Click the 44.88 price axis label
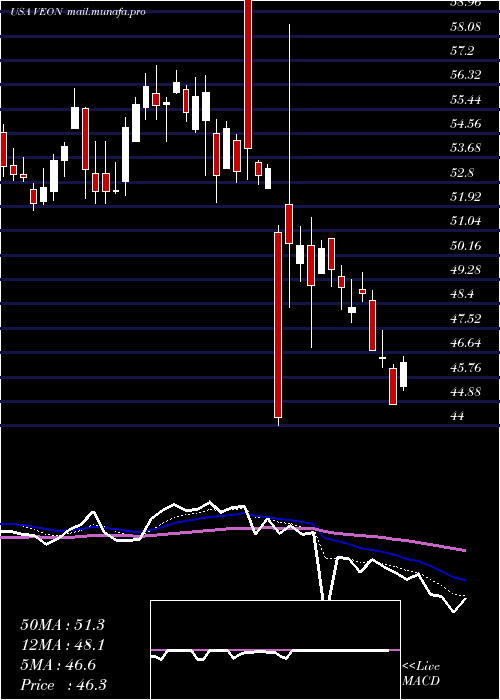 pos(466,392)
